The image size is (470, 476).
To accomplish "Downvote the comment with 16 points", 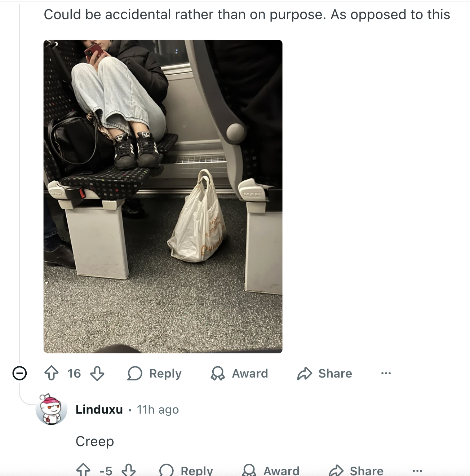I will tap(97, 373).
